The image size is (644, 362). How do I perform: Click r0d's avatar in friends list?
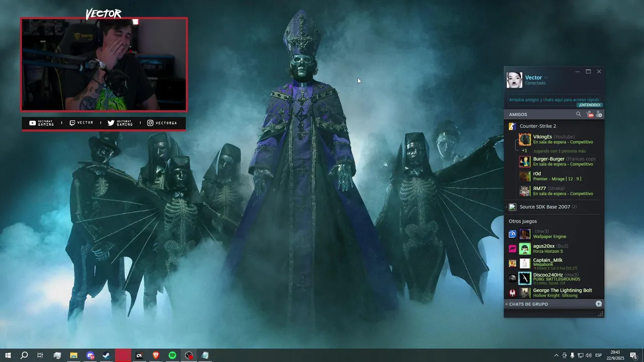click(x=525, y=176)
